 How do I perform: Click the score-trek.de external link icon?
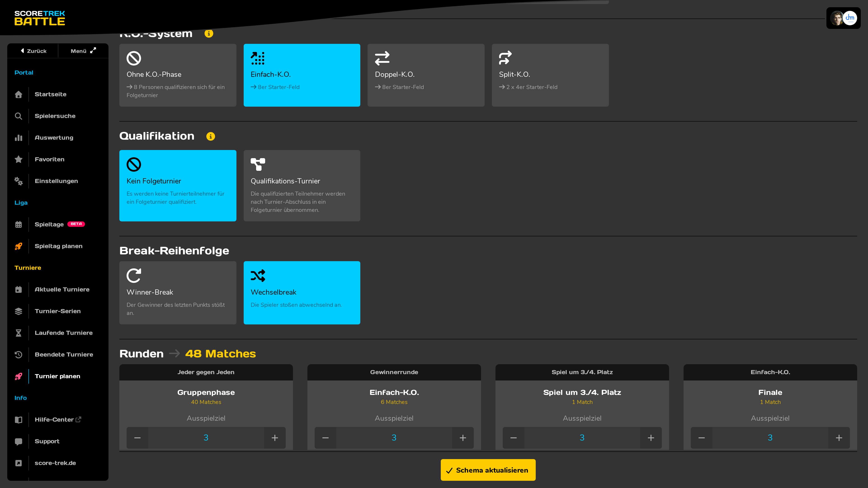click(x=19, y=463)
